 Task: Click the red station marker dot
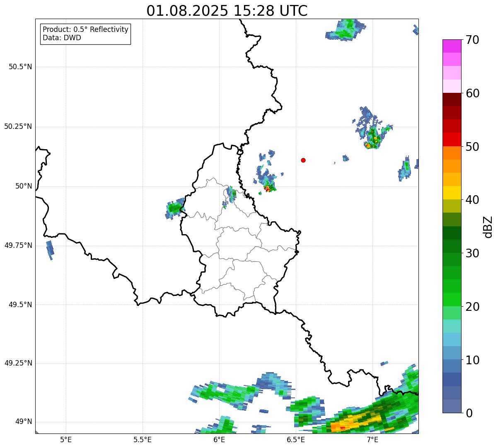pos(303,160)
